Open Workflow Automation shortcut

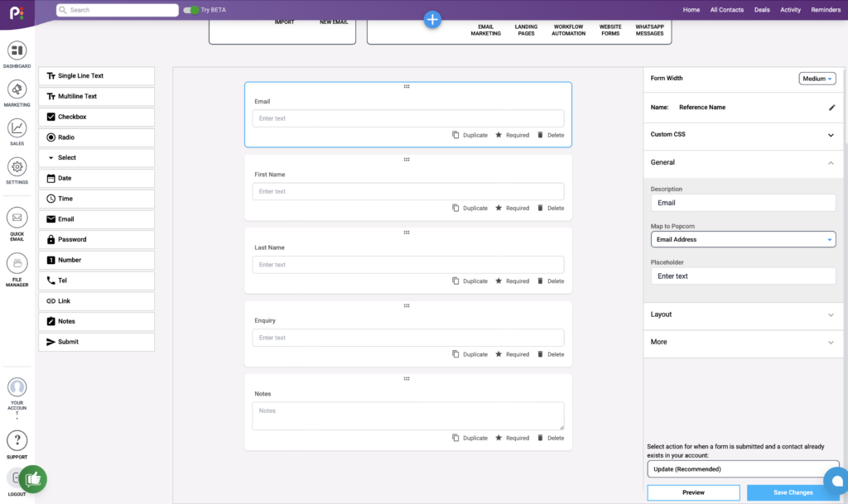click(568, 31)
